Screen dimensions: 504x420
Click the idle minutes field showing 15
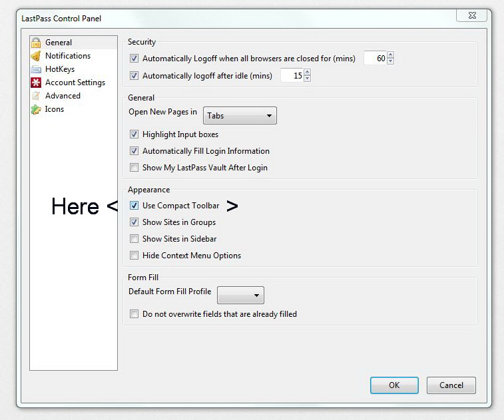(292, 75)
